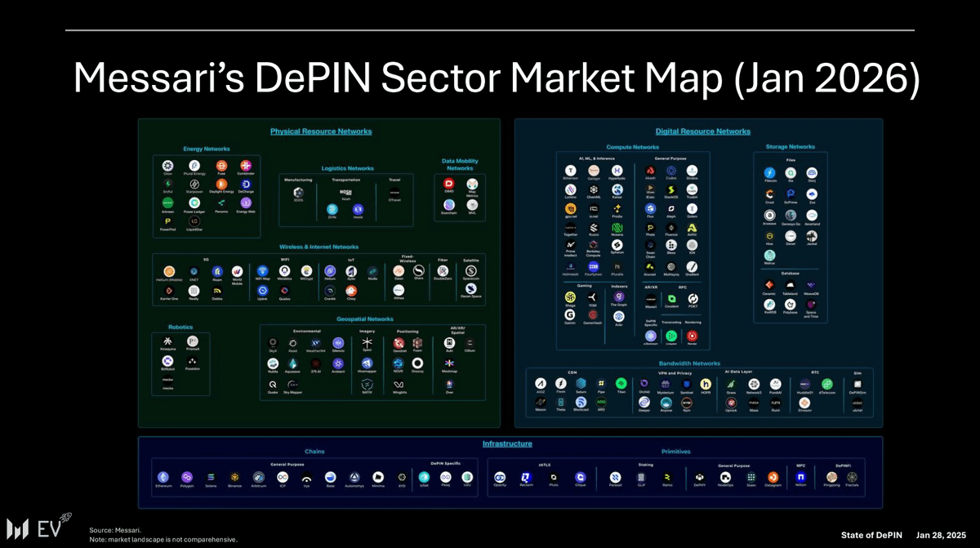Click the Power Ledger logo
The image size is (980, 548).
[194, 202]
